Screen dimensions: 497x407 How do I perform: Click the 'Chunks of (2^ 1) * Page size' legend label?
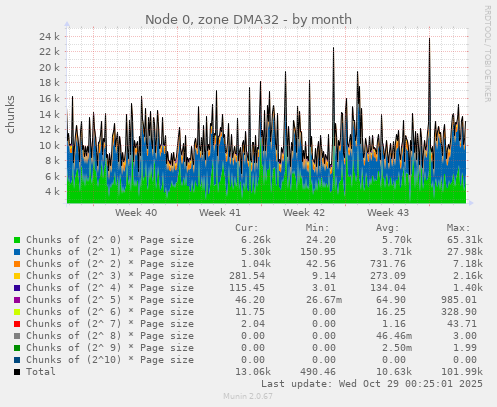(x=110, y=252)
